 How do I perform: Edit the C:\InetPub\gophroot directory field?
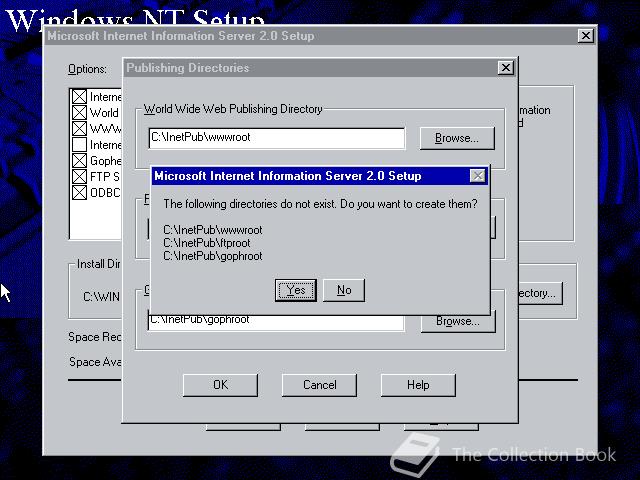[x=276, y=322]
